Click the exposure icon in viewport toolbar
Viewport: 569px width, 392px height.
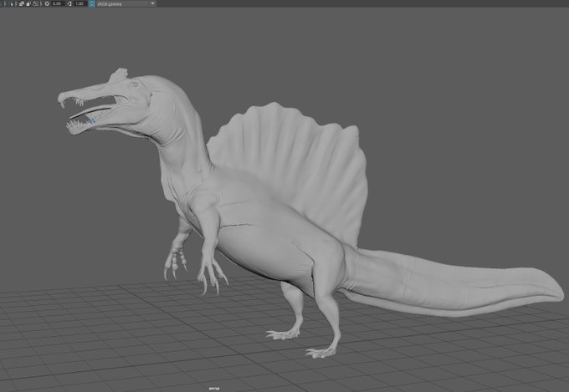click(47, 3)
